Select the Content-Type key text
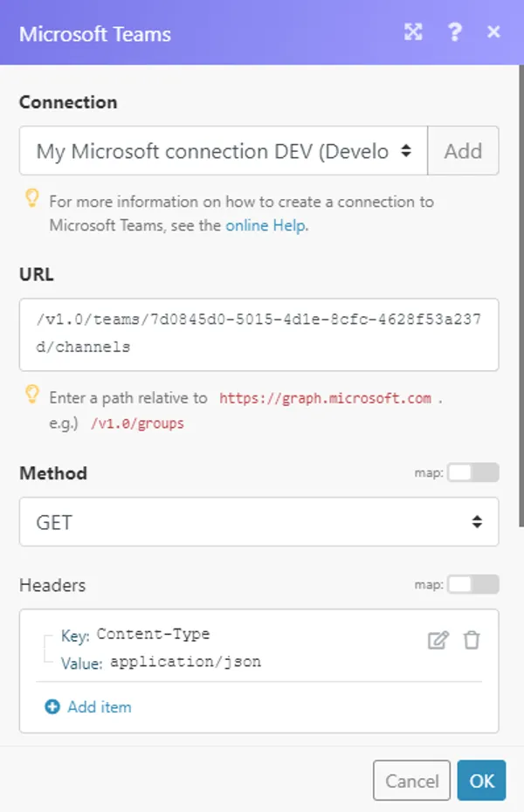Image resolution: width=524 pixels, height=812 pixels. [x=153, y=635]
